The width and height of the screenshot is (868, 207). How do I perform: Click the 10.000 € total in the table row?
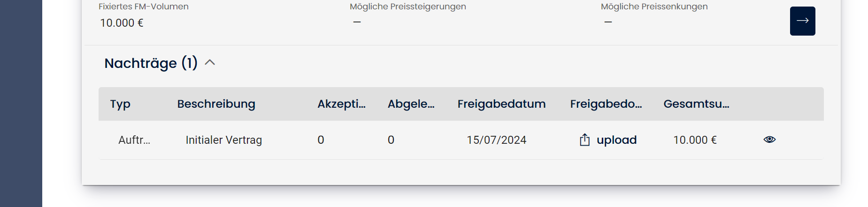(x=695, y=140)
